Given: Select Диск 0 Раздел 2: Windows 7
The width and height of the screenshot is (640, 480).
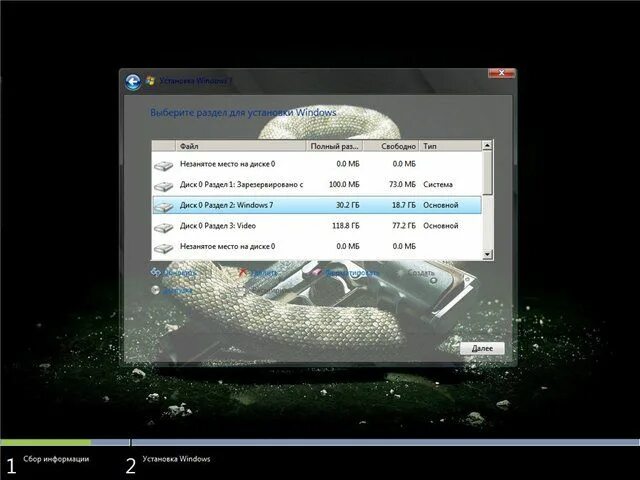Looking at the screenshot, I should point(317,205).
